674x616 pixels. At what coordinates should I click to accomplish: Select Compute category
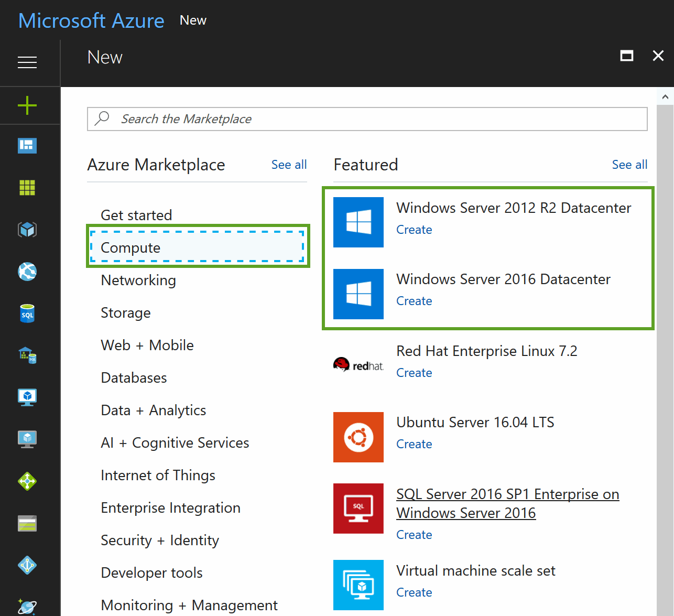(x=197, y=246)
